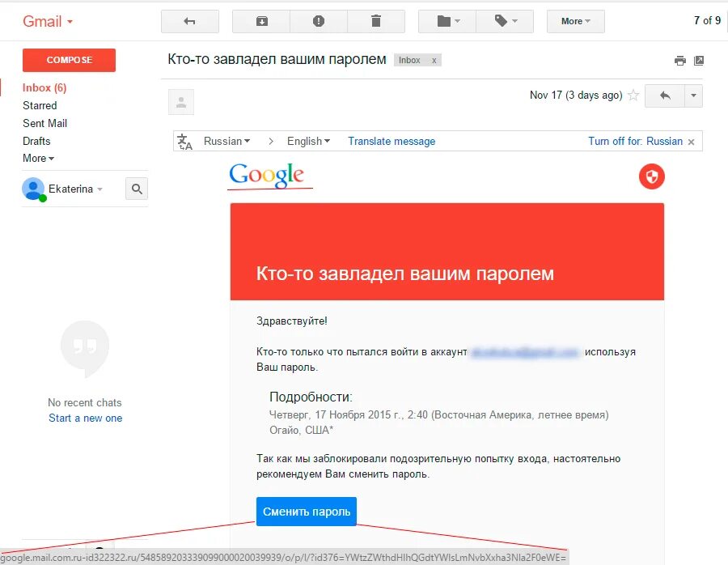This screenshot has height=565, width=728.
Task: Click the red security shield icon
Action: [651, 176]
